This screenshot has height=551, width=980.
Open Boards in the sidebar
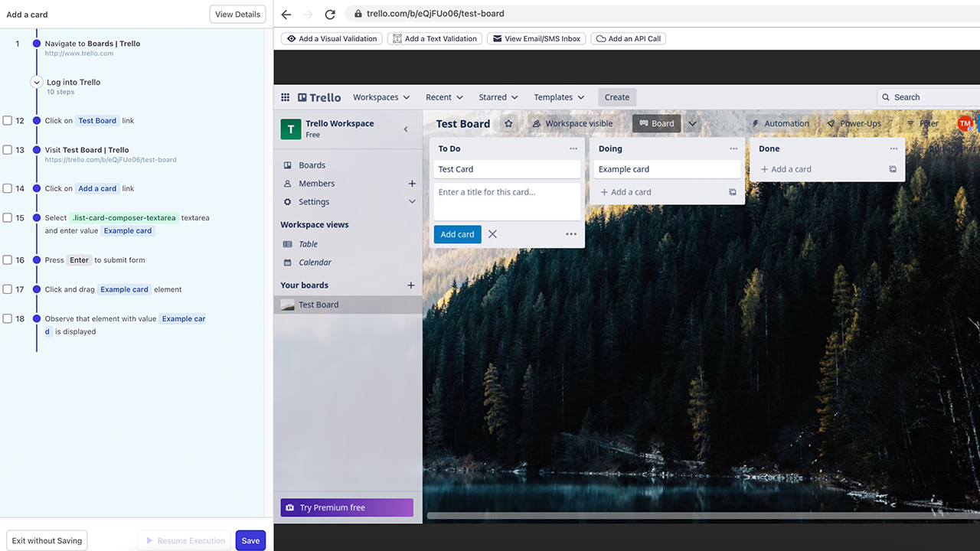coord(312,165)
